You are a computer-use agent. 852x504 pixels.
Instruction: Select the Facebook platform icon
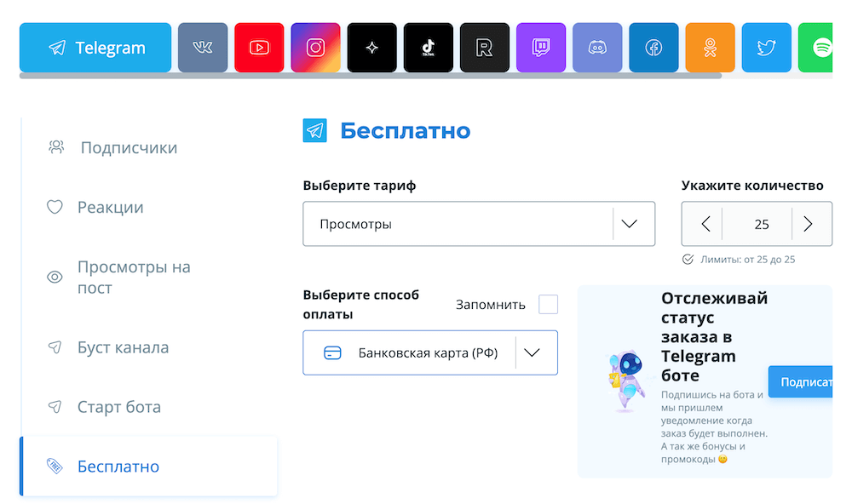pyautogui.click(x=653, y=48)
